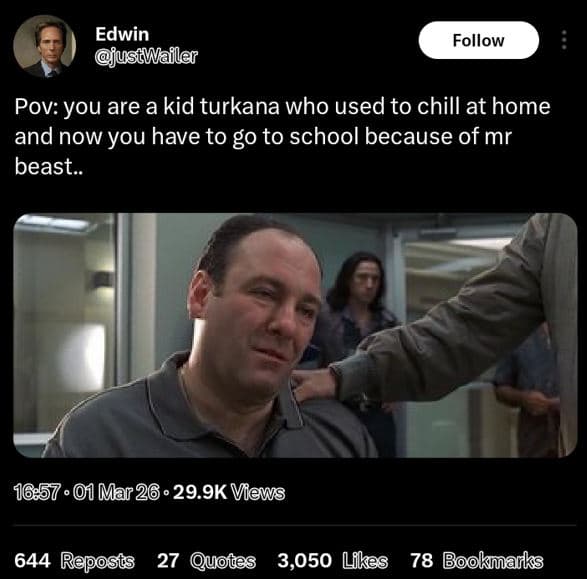Click the 16:57 timestamp
Image resolution: width=587 pixels, height=579 pixels.
pyautogui.click(x=37, y=492)
